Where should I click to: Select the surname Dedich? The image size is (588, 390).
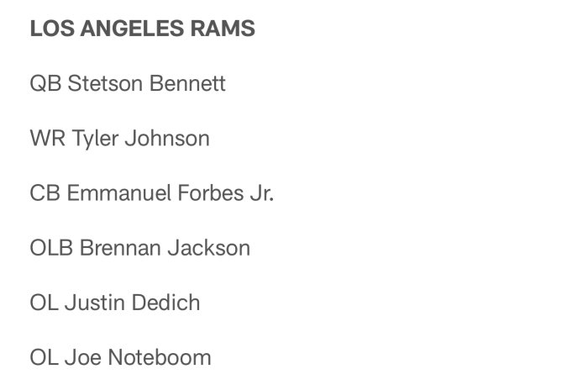tap(165, 303)
